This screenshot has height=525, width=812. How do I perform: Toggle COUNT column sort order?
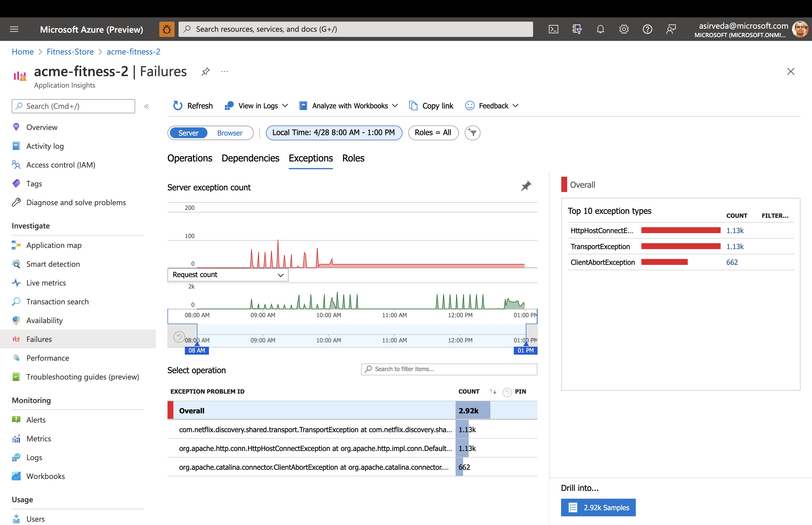(x=493, y=391)
